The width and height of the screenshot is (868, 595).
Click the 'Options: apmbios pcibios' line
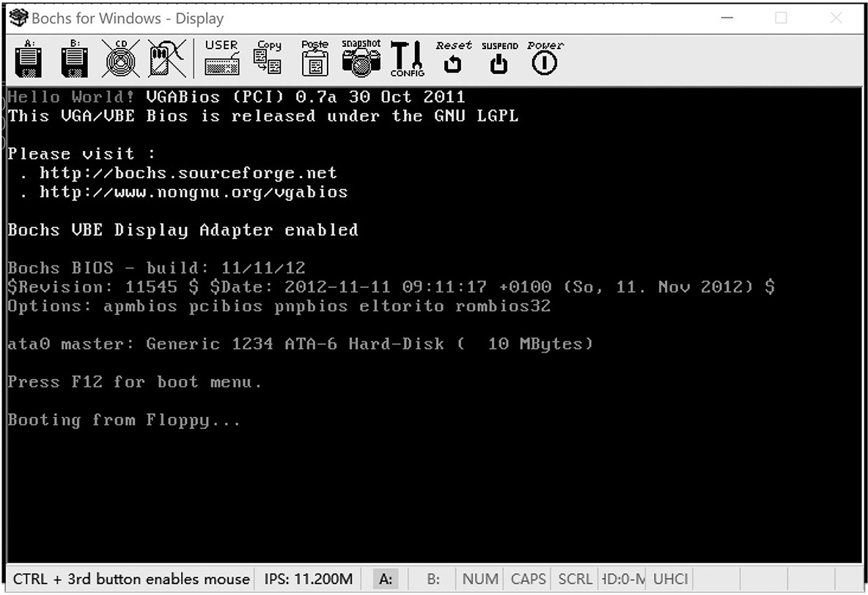[279, 306]
